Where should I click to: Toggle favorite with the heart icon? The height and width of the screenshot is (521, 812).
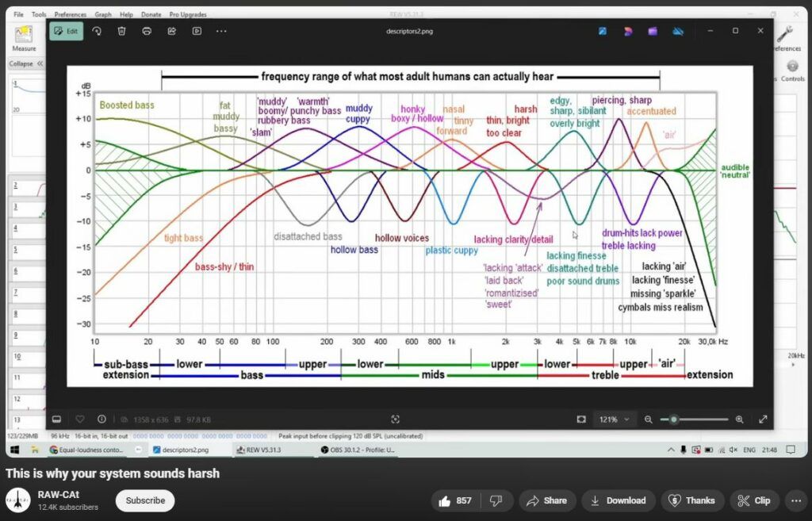tap(79, 419)
